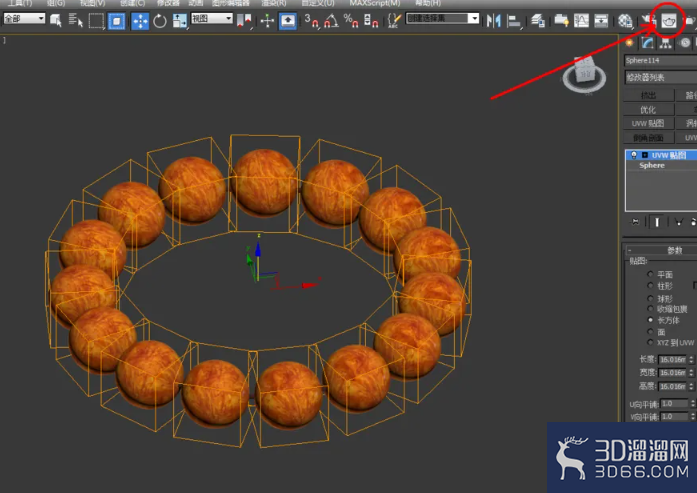697x493 pixels.
Task: Click the Select Object tool
Action: (x=56, y=20)
